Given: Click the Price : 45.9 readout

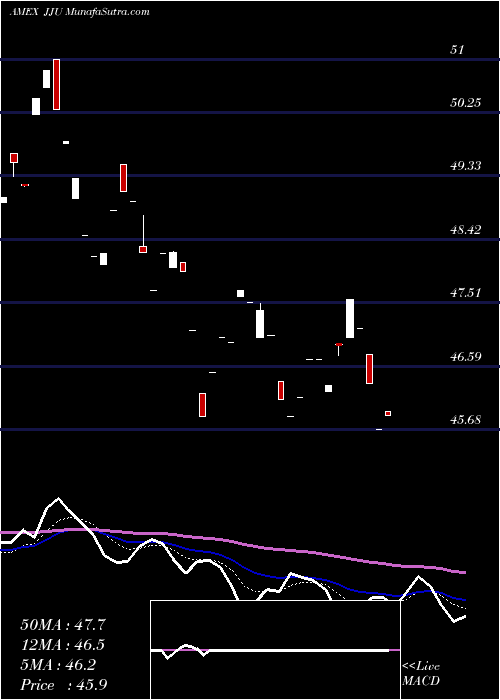Looking at the screenshot, I should point(63,684).
